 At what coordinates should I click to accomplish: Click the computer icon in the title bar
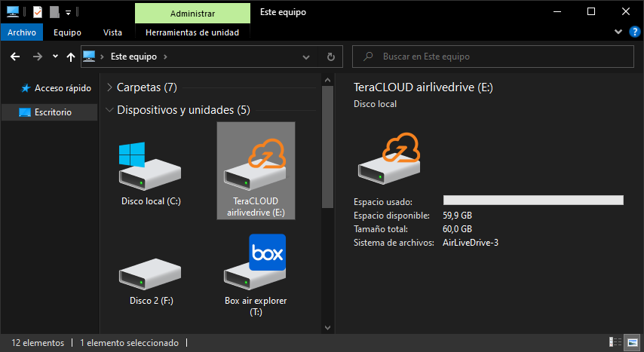(12, 12)
